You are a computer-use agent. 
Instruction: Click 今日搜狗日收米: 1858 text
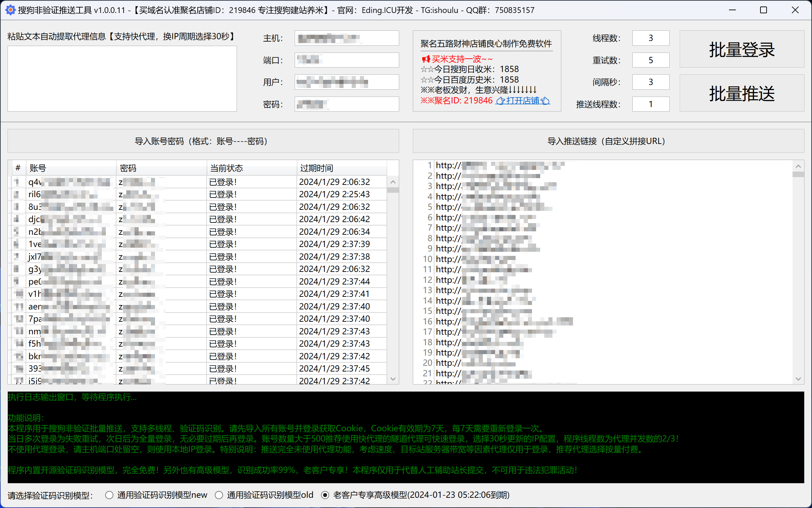tap(470, 69)
